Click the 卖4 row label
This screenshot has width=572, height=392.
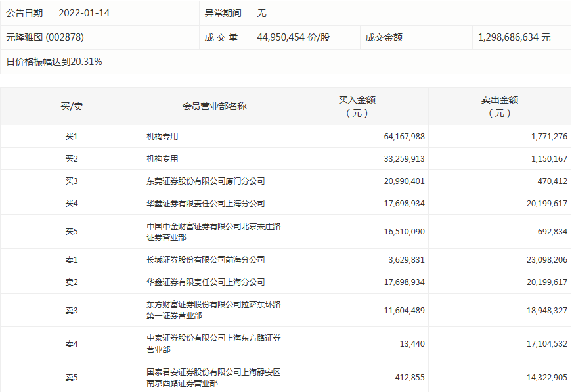[72, 343]
